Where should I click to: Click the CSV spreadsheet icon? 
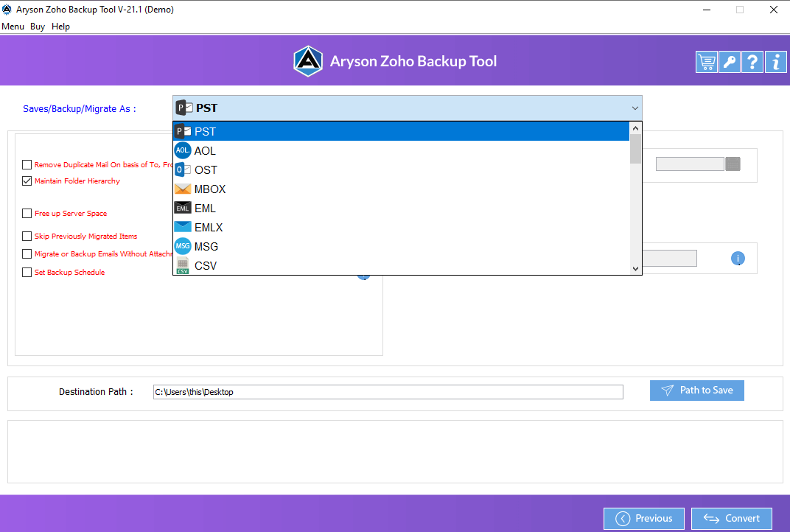click(x=182, y=265)
